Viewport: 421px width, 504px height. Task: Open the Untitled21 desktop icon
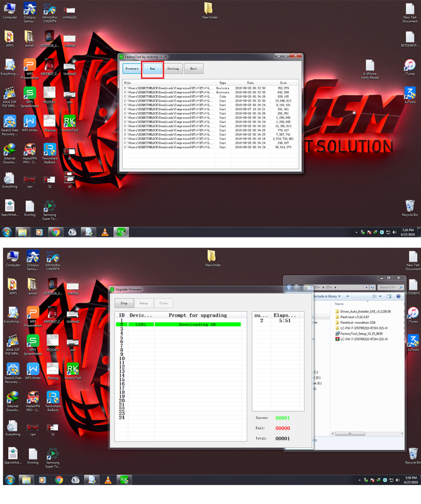[x=69, y=12]
